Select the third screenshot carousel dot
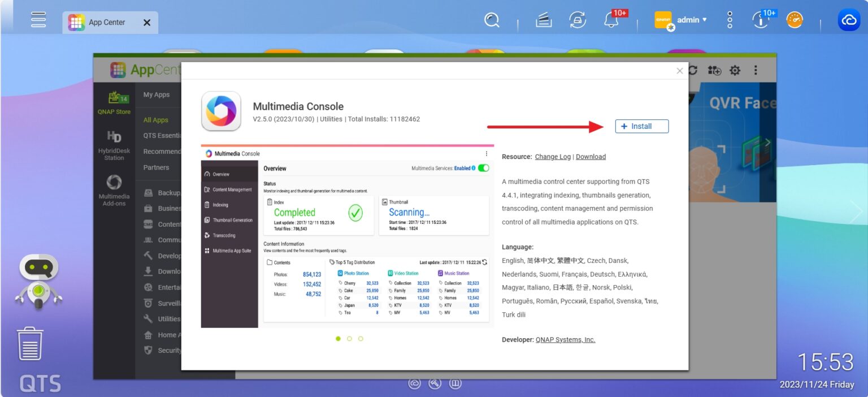The height and width of the screenshot is (397, 868). pos(361,339)
